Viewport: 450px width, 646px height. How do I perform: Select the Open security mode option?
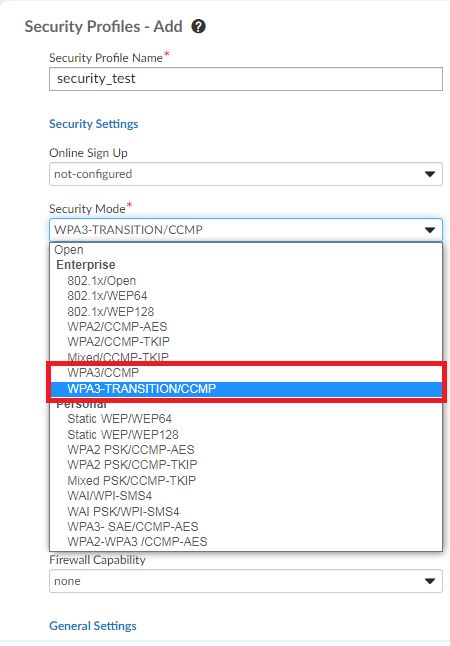[x=246, y=250]
